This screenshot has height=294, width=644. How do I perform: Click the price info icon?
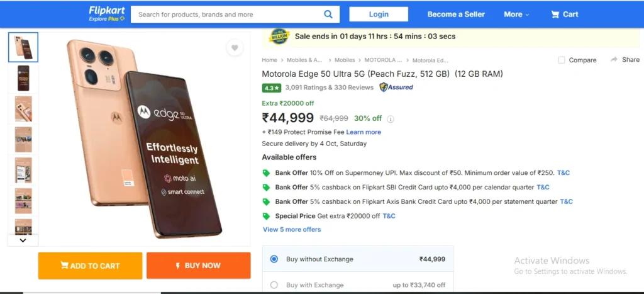391,119
